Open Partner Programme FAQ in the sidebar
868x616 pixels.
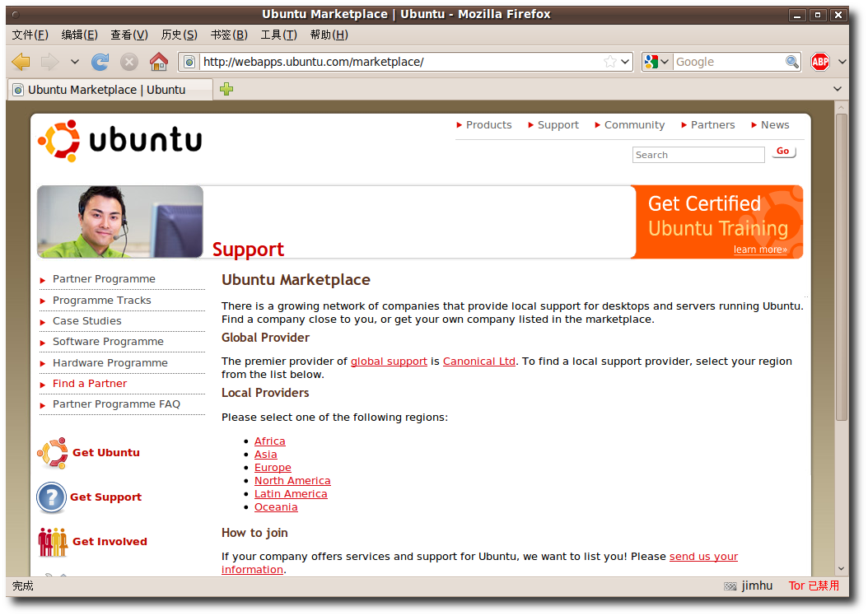[x=116, y=404]
